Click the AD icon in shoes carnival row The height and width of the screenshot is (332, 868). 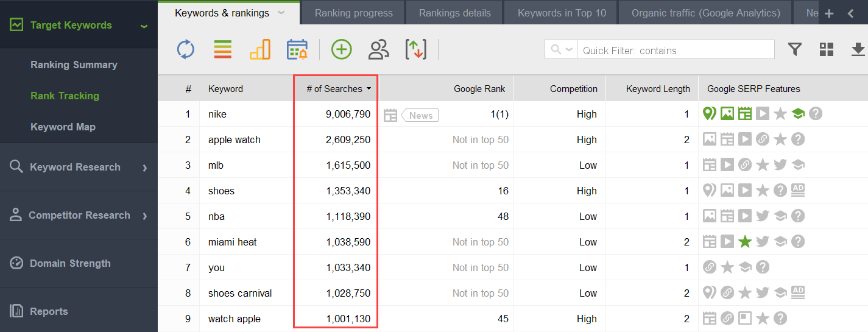click(798, 292)
